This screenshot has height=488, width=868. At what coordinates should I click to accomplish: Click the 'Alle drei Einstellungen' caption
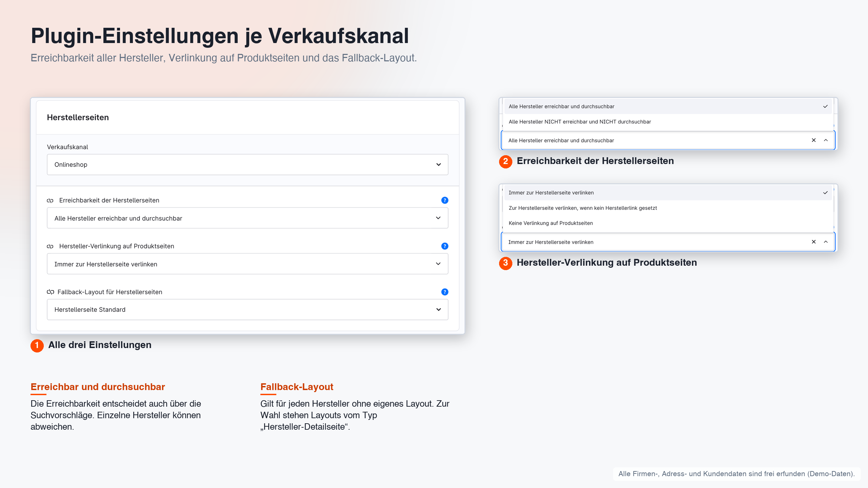pyautogui.click(x=100, y=345)
